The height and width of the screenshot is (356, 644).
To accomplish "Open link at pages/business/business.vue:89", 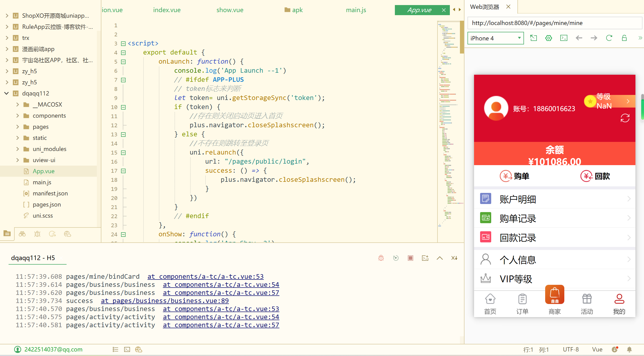I will (165, 301).
